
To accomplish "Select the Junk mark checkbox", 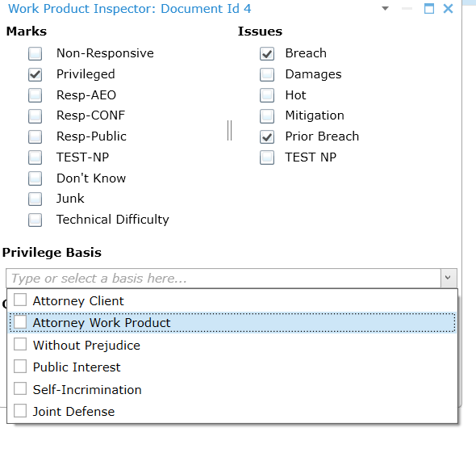I will click(x=35, y=199).
